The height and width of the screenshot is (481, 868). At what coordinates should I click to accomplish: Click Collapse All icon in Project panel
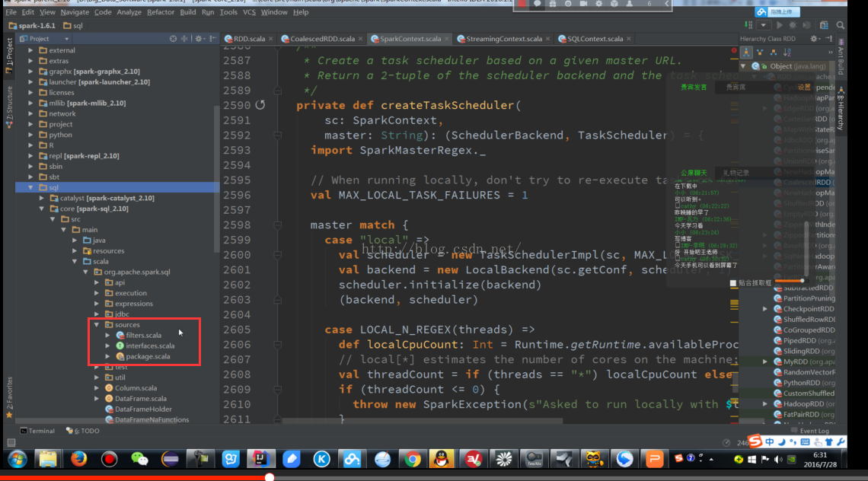(x=184, y=39)
